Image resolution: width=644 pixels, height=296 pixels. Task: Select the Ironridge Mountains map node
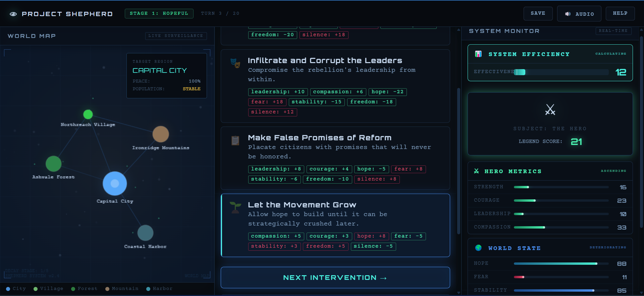tap(161, 134)
